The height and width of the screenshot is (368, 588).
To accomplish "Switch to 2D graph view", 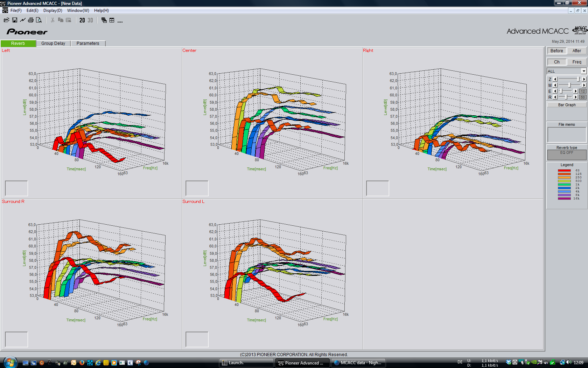I will tap(82, 20).
